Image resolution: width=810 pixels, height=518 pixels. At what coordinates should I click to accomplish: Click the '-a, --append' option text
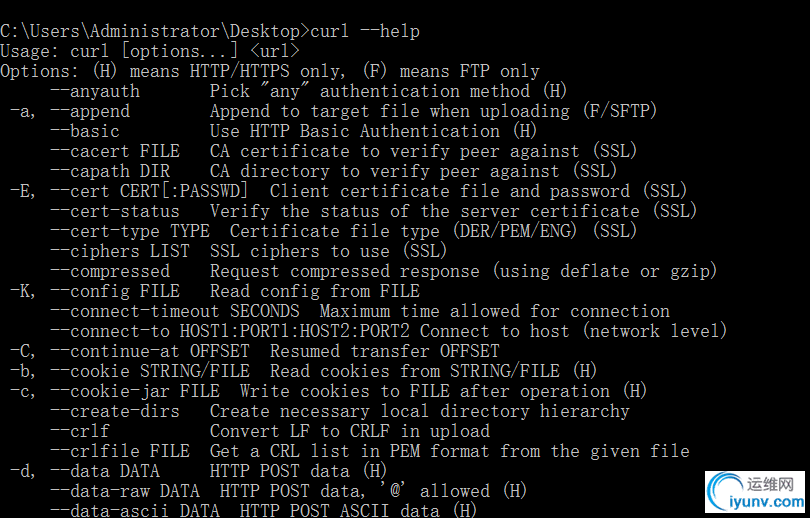click(70, 111)
